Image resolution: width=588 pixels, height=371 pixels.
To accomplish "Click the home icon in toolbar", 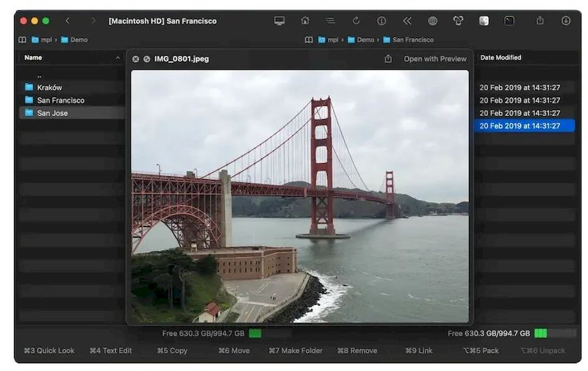I will pos(305,21).
